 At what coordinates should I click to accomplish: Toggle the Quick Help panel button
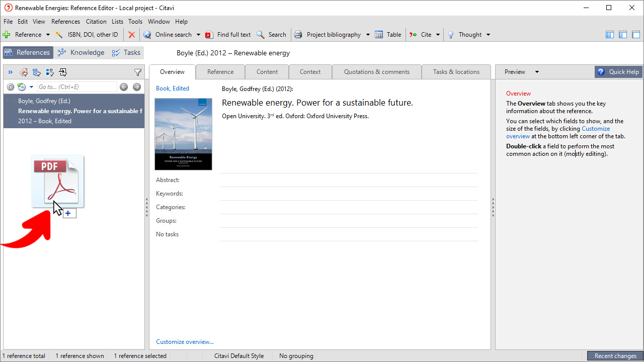tap(618, 72)
